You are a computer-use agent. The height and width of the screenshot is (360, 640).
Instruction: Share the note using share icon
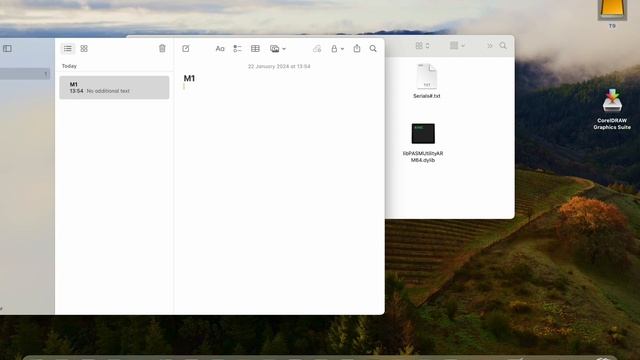(x=357, y=49)
